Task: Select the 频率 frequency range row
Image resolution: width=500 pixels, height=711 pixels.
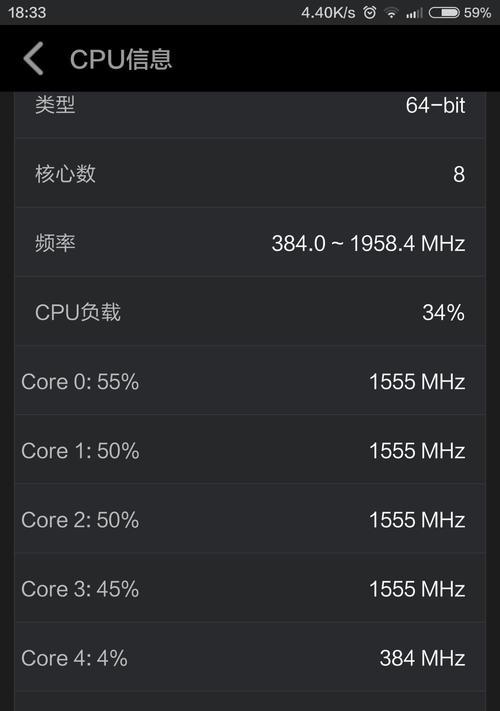Action: tap(250, 243)
